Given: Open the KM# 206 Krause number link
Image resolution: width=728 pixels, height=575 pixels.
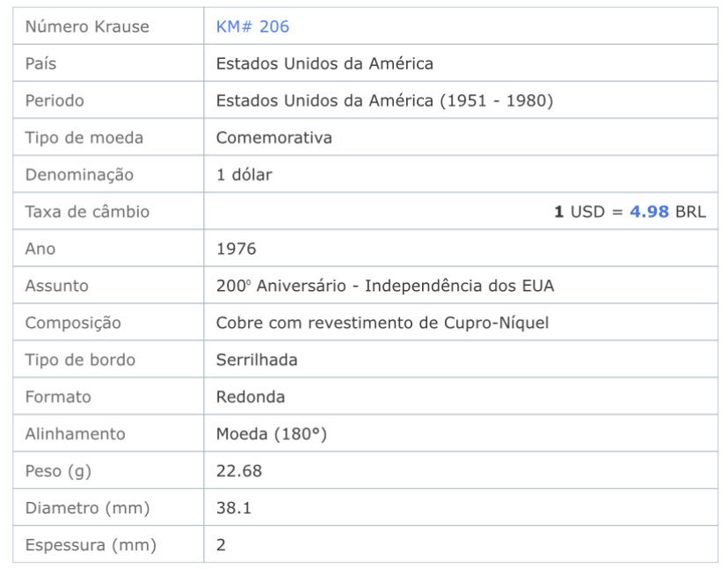Looking at the screenshot, I should point(252,26).
